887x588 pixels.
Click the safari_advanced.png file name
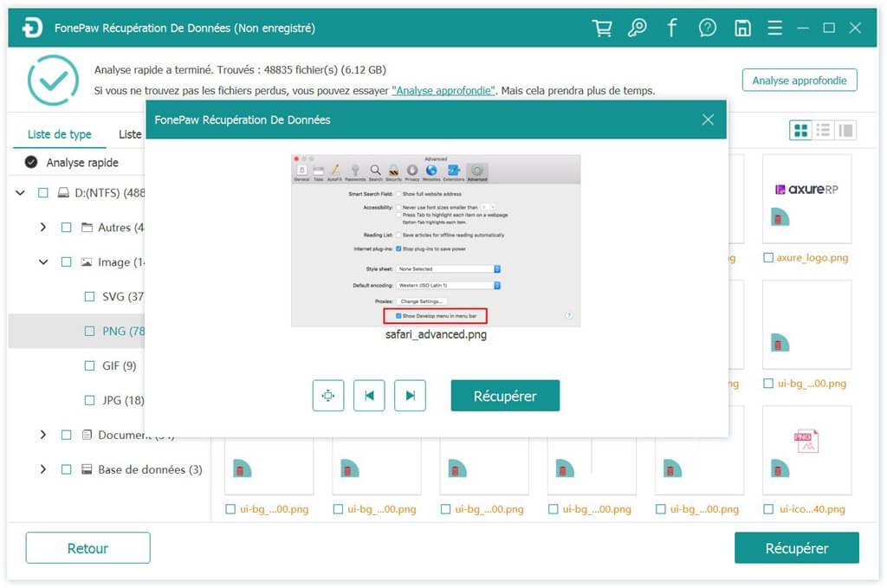pyautogui.click(x=436, y=335)
